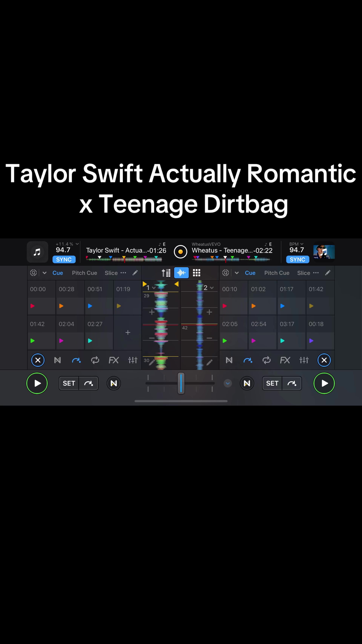Edit the deck 2 beat grid with the waveform pencil
Viewport: 362px width, 644px height.
click(x=209, y=362)
